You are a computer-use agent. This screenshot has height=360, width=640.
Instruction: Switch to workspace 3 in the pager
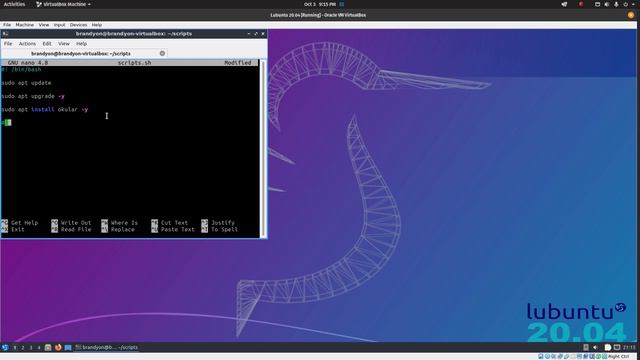click(31, 347)
